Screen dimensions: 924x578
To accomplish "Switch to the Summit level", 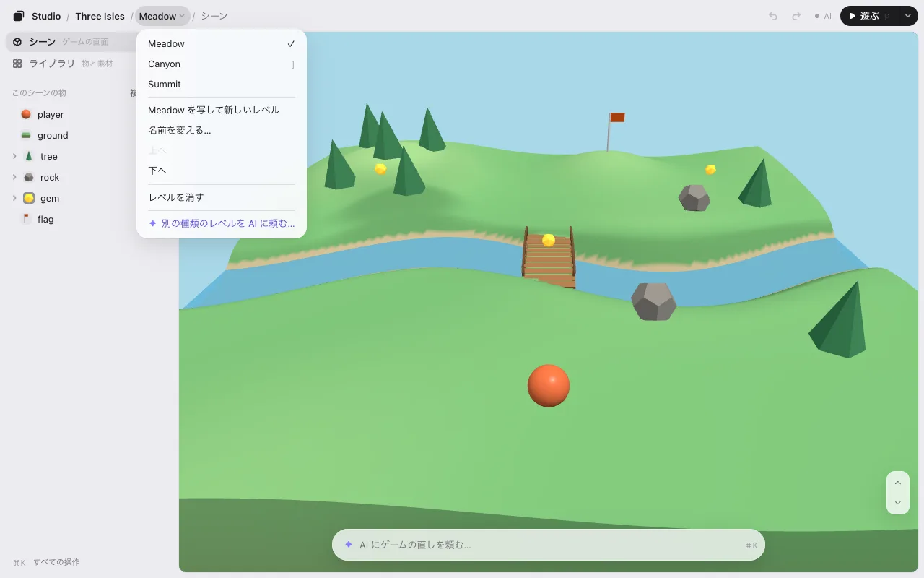I will pyautogui.click(x=222, y=85).
